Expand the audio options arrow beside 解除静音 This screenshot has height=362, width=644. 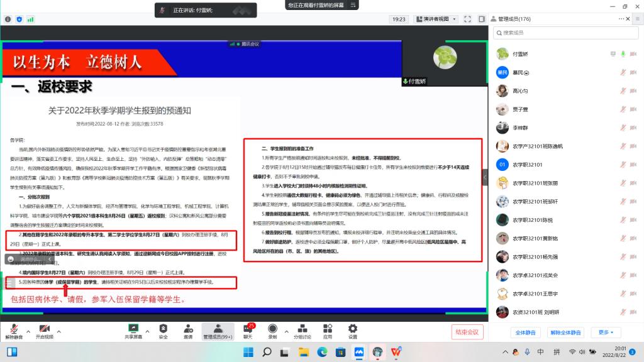pos(29,328)
